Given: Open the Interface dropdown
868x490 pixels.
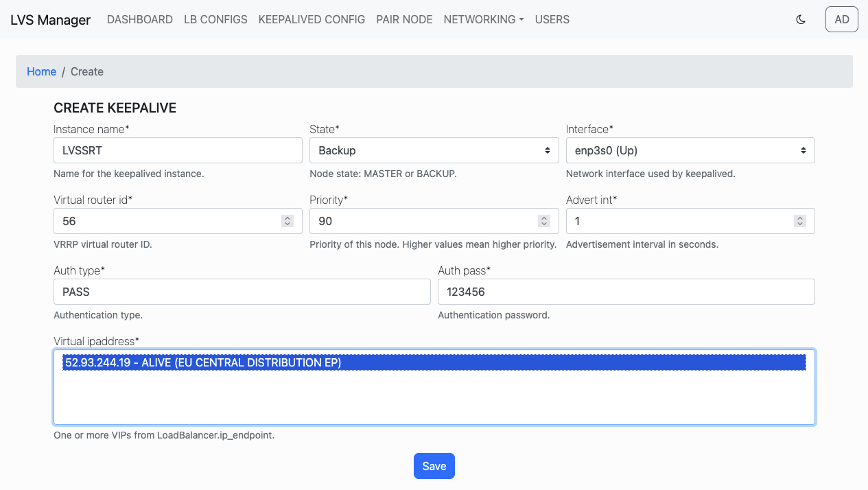Looking at the screenshot, I should [690, 150].
